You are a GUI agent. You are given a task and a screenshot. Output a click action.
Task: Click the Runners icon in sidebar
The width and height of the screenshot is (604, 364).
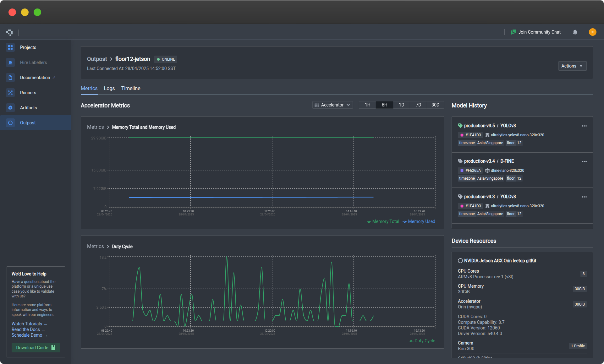point(10,93)
